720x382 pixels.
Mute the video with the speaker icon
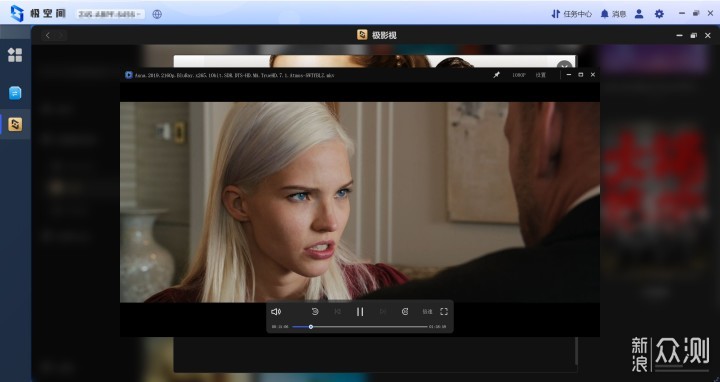tap(276, 311)
